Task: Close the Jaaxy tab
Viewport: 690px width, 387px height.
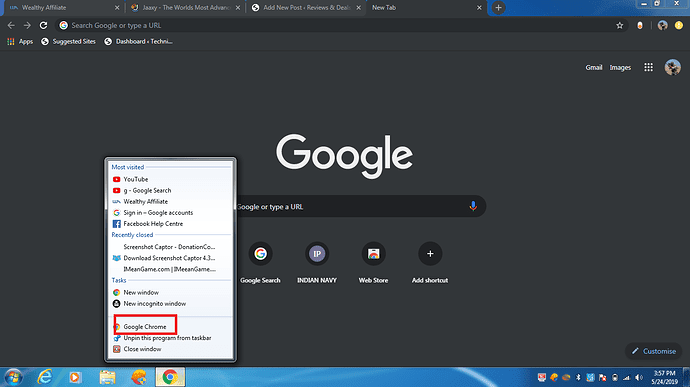Action: click(x=238, y=7)
